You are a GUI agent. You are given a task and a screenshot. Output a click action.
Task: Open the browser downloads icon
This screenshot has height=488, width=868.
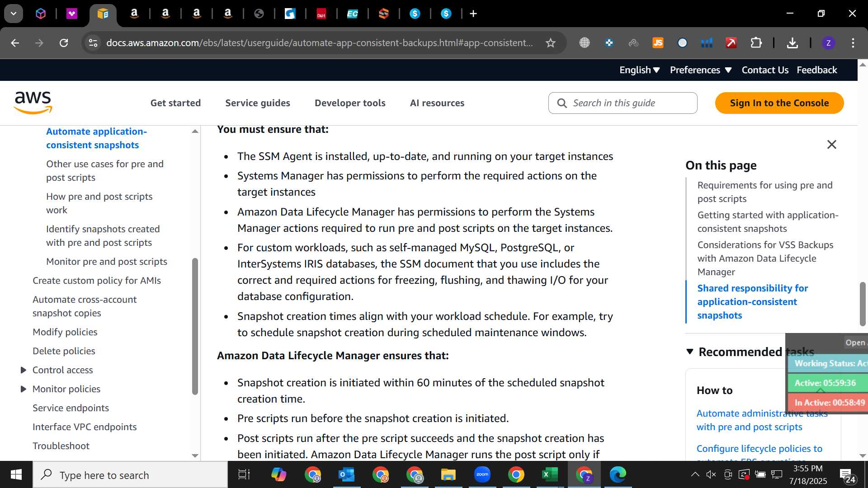tap(792, 43)
